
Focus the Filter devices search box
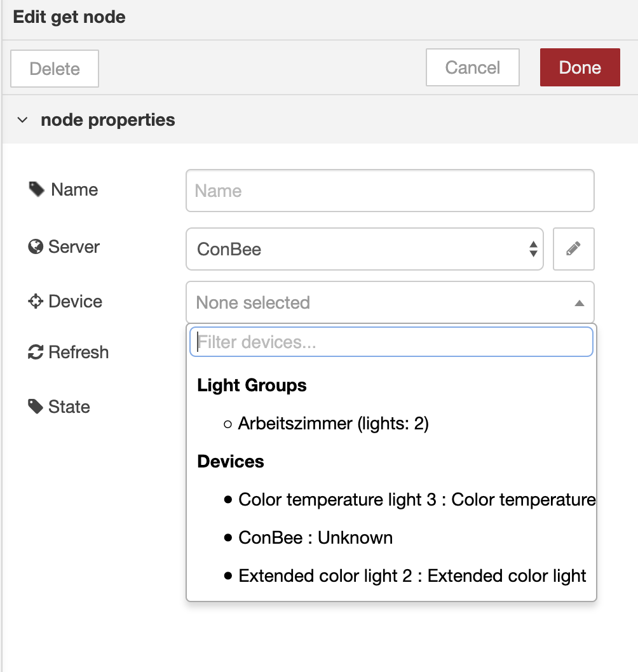pyautogui.click(x=390, y=341)
